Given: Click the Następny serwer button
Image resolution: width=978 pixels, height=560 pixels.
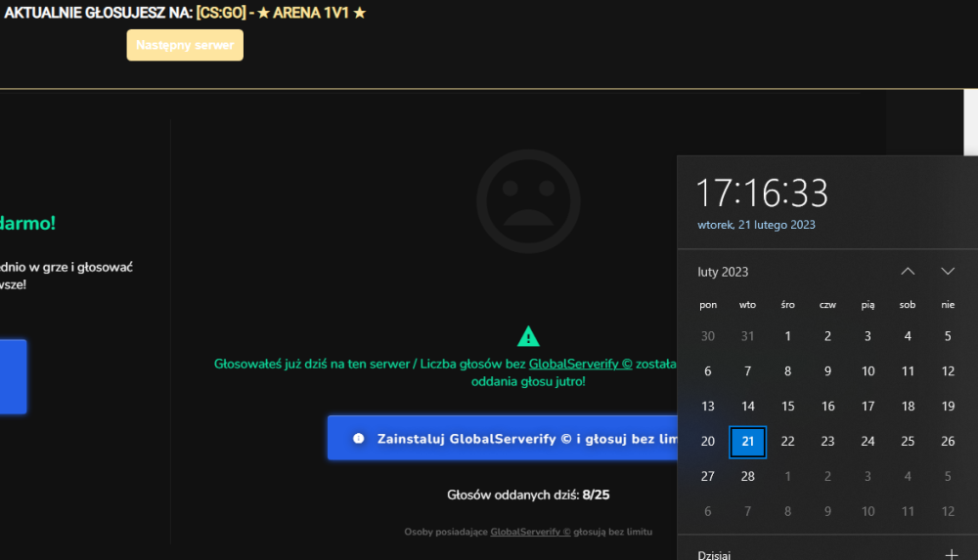Looking at the screenshot, I should click(x=185, y=45).
